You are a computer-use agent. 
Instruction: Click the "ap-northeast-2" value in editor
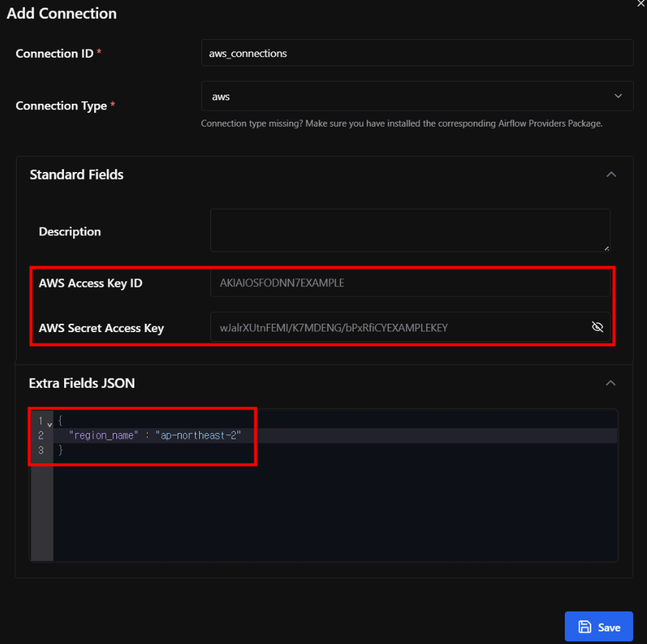point(198,435)
